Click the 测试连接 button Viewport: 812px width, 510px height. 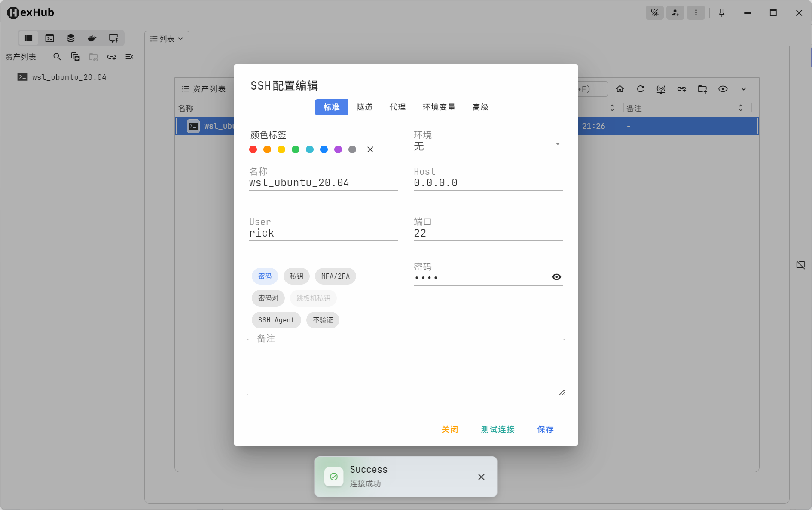(x=498, y=429)
